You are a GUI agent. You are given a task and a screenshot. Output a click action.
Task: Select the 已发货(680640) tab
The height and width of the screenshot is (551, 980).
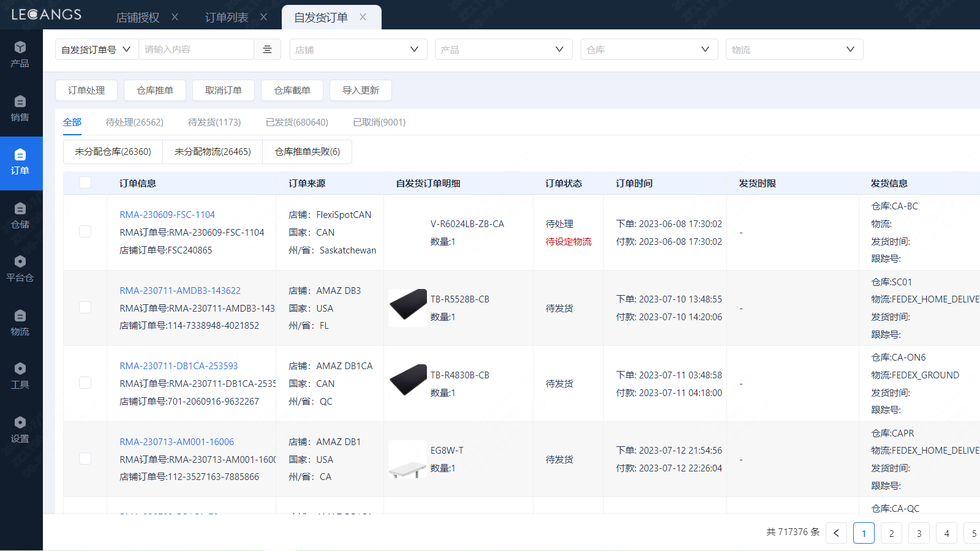click(297, 122)
